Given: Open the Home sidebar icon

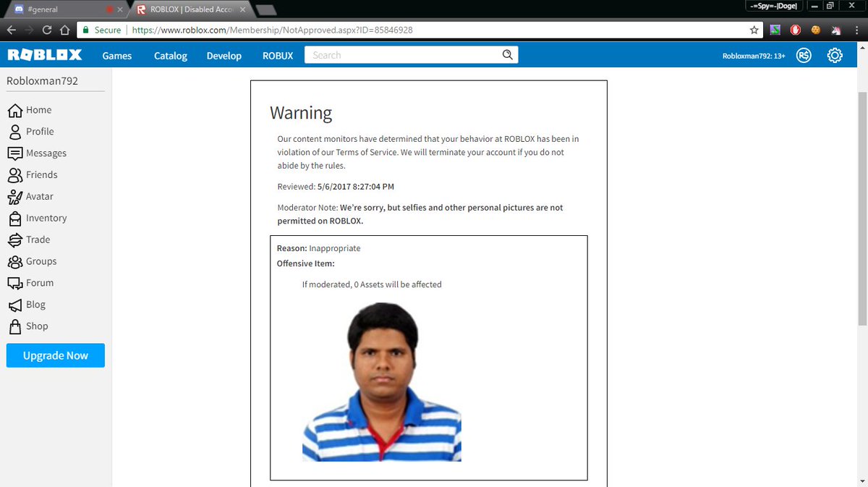Looking at the screenshot, I should tap(14, 110).
